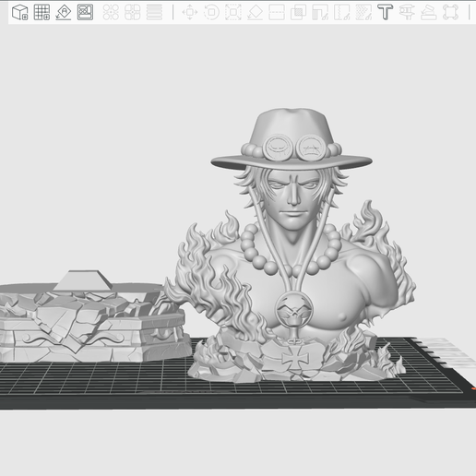
Task: Select the Seam painting tool
Action: coord(341,12)
